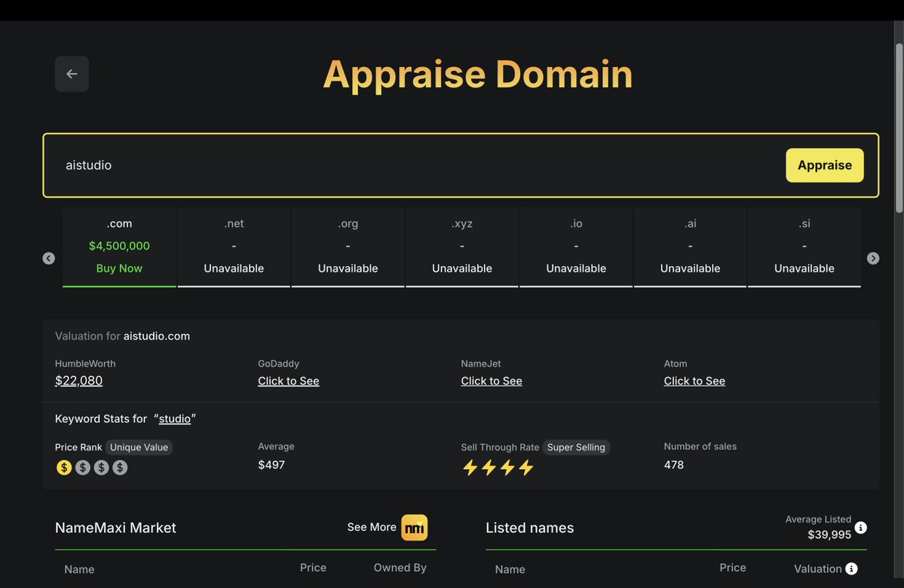Viewport: 904px width, 588px height.
Task: Reveal GoDaddy valuation via Click to See
Action: 288,381
